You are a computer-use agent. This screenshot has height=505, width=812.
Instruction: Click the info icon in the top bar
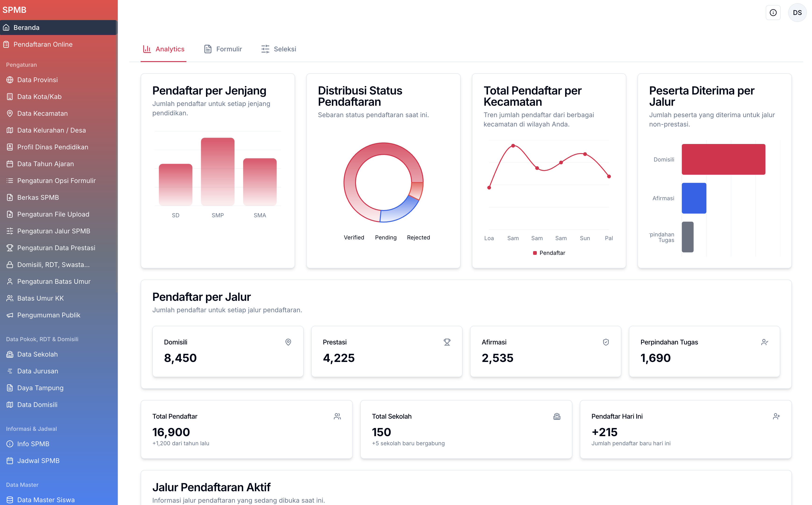tap(773, 12)
